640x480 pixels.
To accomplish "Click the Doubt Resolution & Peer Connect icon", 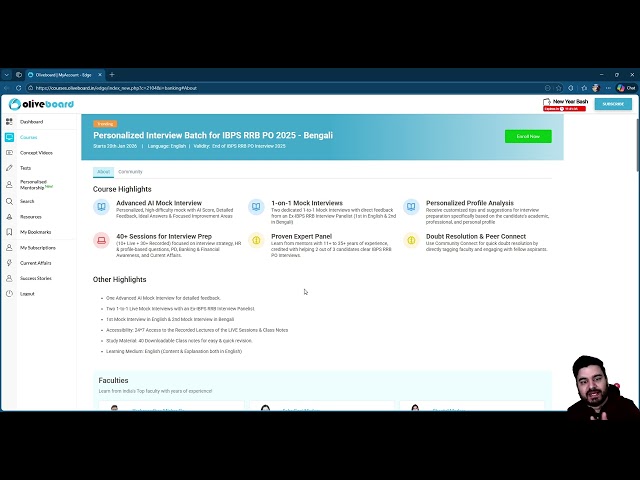I will tap(411, 240).
